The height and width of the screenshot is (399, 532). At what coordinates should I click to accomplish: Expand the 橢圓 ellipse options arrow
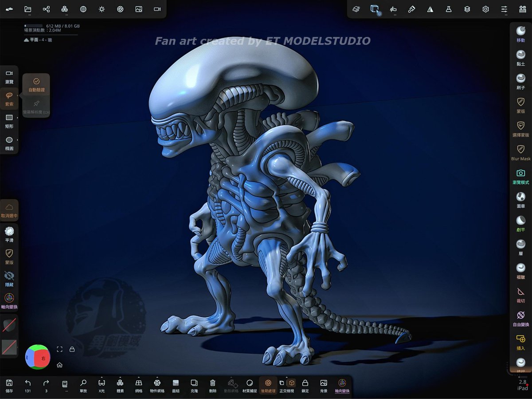tap(17, 140)
